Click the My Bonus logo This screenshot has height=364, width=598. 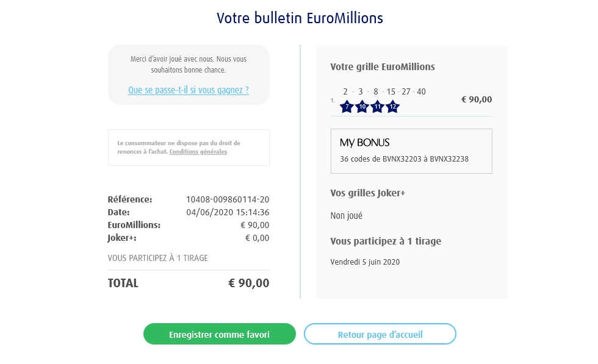tap(364, 143)
